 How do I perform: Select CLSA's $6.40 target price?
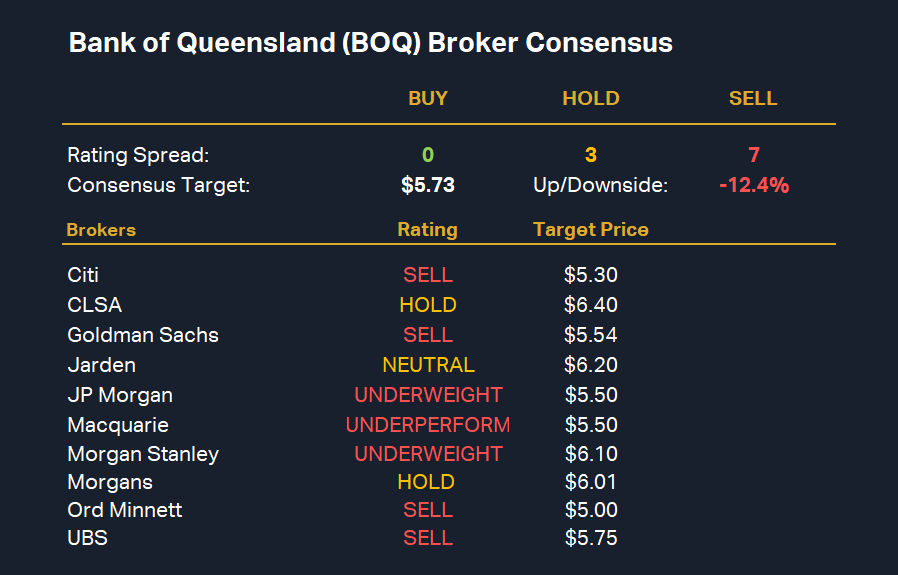tap(591, 305)
